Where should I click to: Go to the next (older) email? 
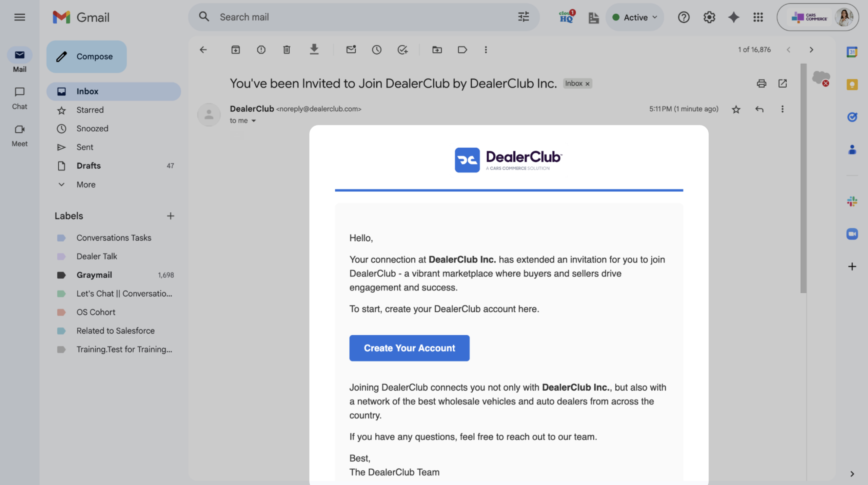click(x=811, y=50)
